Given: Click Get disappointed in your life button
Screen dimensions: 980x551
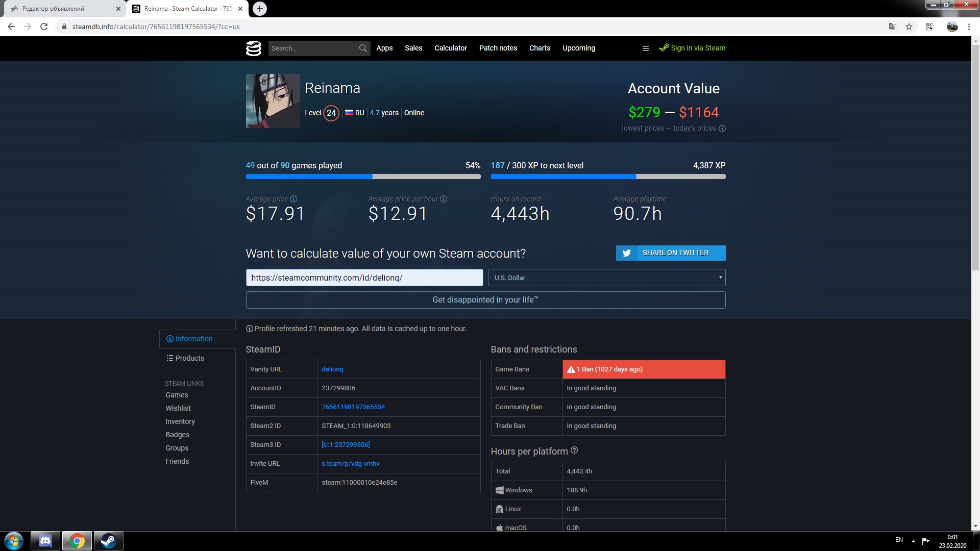Looking at the screenshot, I should [485, 300].
